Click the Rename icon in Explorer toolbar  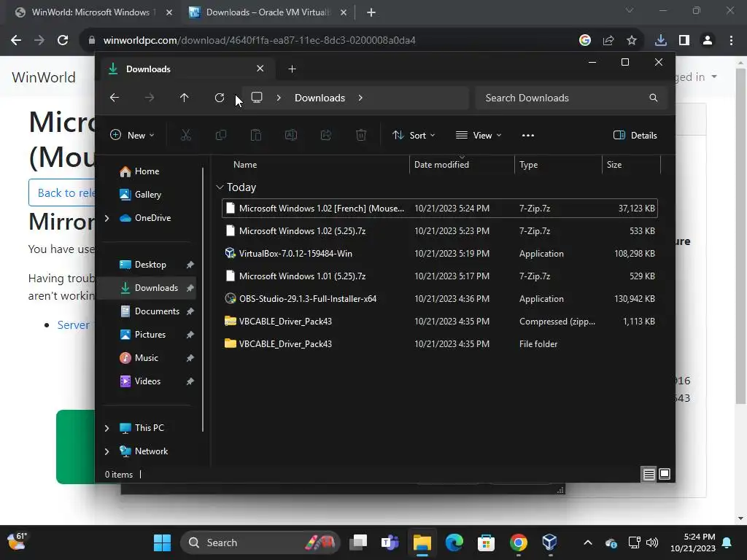[290, 135]
